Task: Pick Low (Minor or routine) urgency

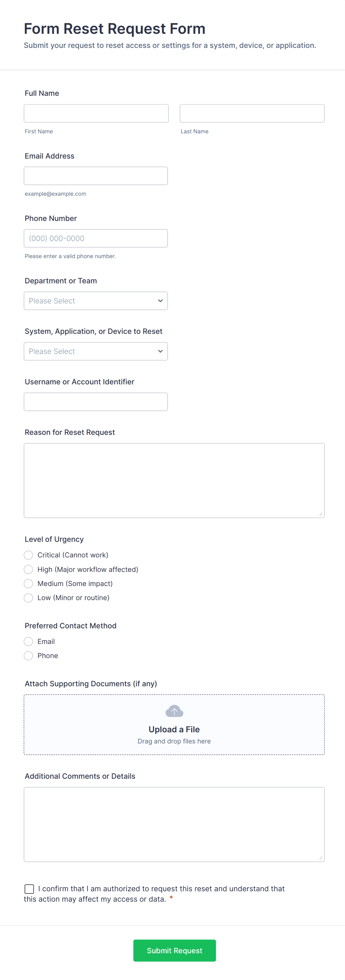Action: click(29, 598)
